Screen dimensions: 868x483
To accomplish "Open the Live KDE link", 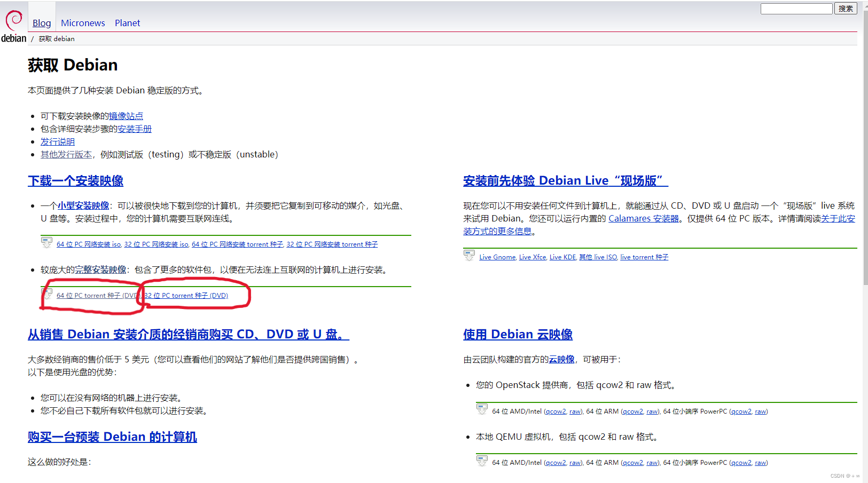I will point(563,257).
